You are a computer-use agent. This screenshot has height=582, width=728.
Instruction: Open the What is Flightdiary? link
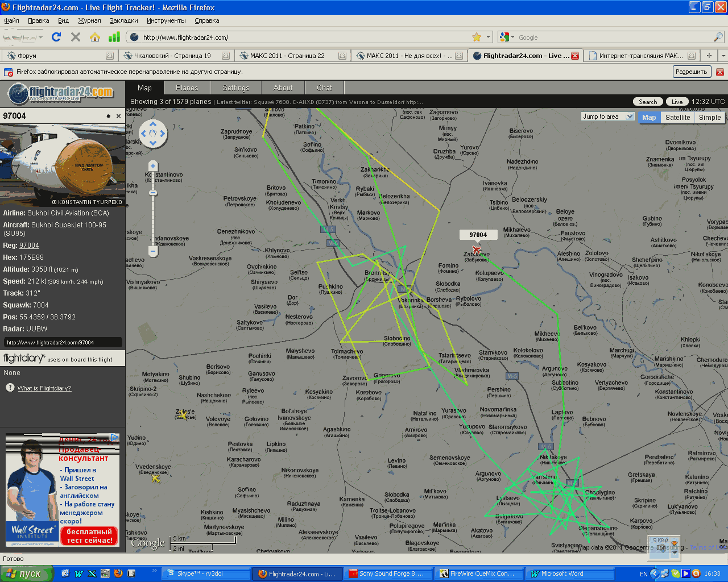(44, 388)
